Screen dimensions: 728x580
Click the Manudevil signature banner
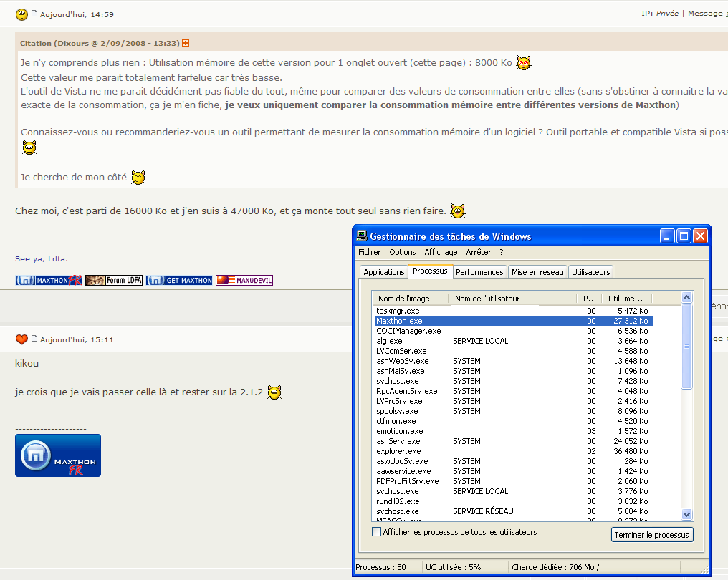pos(244,280)
